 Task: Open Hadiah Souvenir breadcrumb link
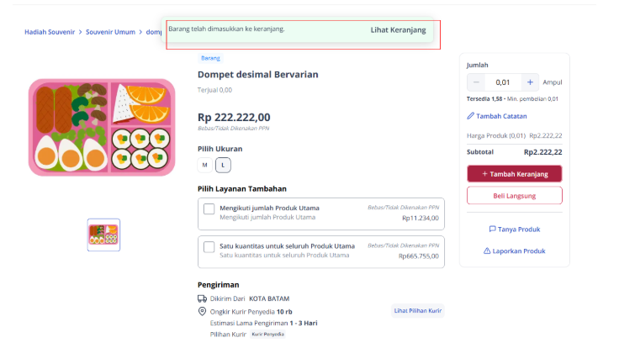50,32
